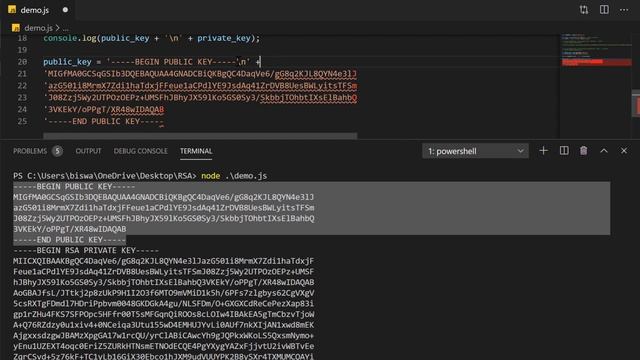Click 'public_key' variable on line 20

[67, 62]
